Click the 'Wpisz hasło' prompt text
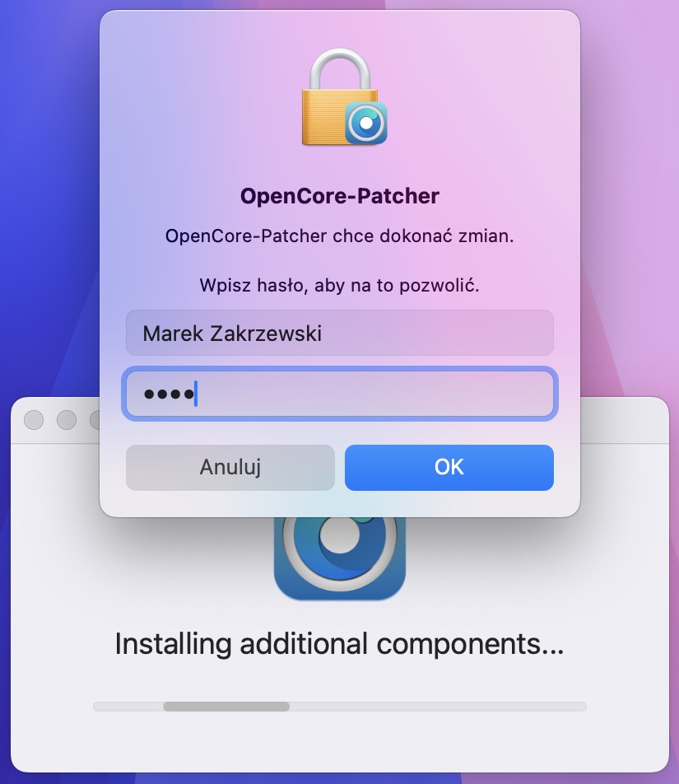The height and width of the screenshot is (784, 679). pos(340,286)
